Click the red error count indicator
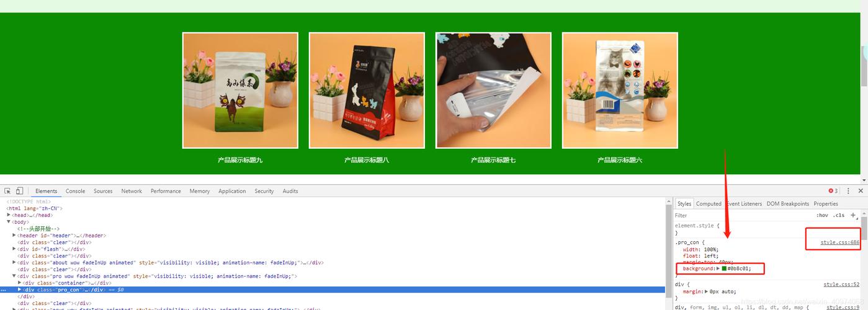Viewport: 868px width, 310px height. (833, 191)
